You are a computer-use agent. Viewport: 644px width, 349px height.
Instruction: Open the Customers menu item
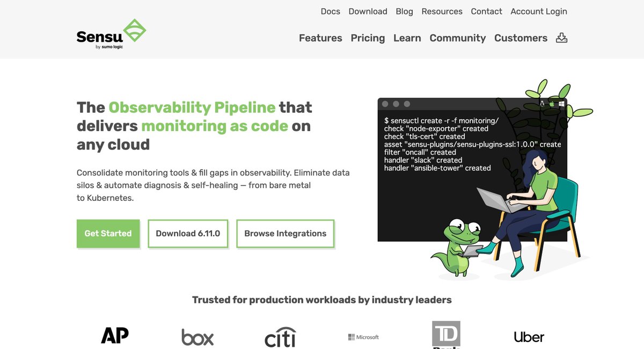[521, 38]
